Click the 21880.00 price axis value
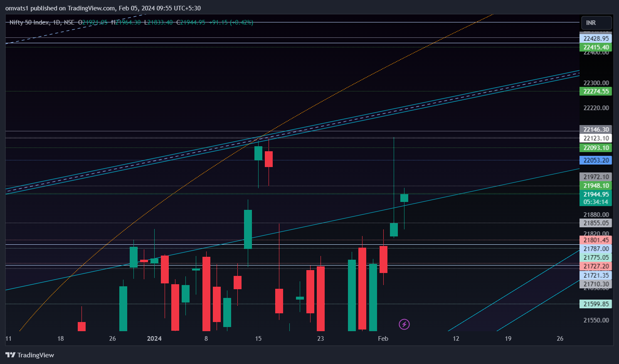The image size is (619, 364). click(596, 215)
